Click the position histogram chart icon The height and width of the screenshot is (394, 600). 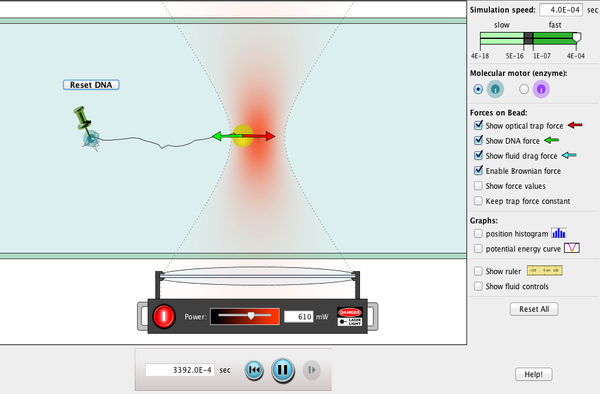click(x=559, y=233)
